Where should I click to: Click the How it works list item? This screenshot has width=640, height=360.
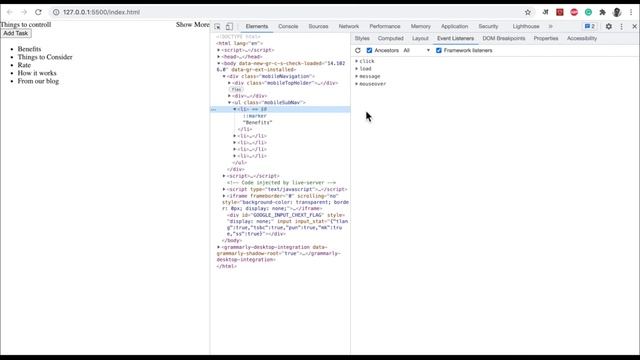pos(37,73)
